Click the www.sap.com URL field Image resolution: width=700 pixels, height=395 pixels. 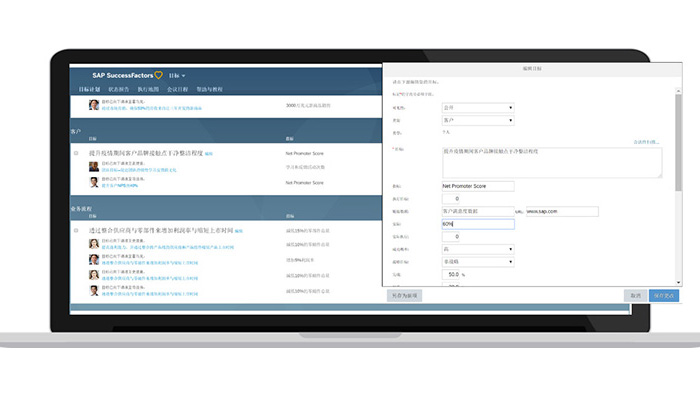pyautogui.click(x=562, y=212)
